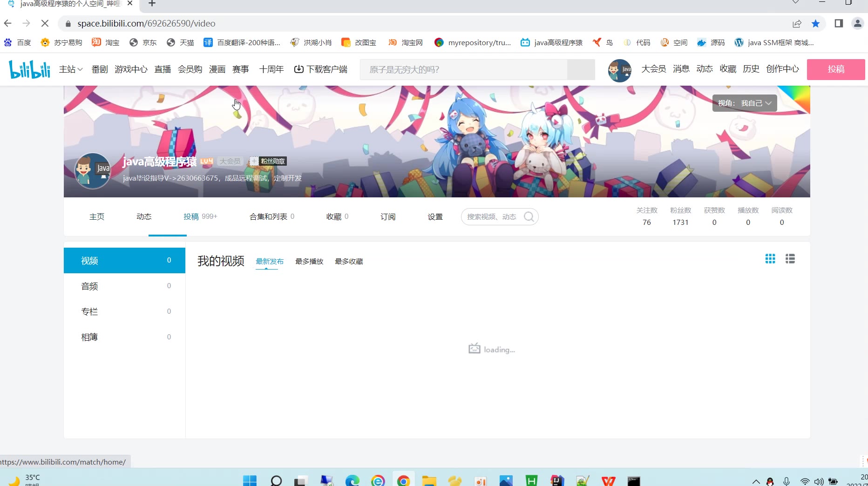Open a new browser tab
The image size is (868, 486).
click(152, 4)
